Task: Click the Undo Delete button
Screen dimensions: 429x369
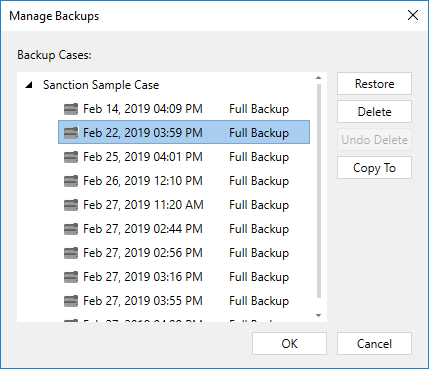Action: tap(374, 140)
